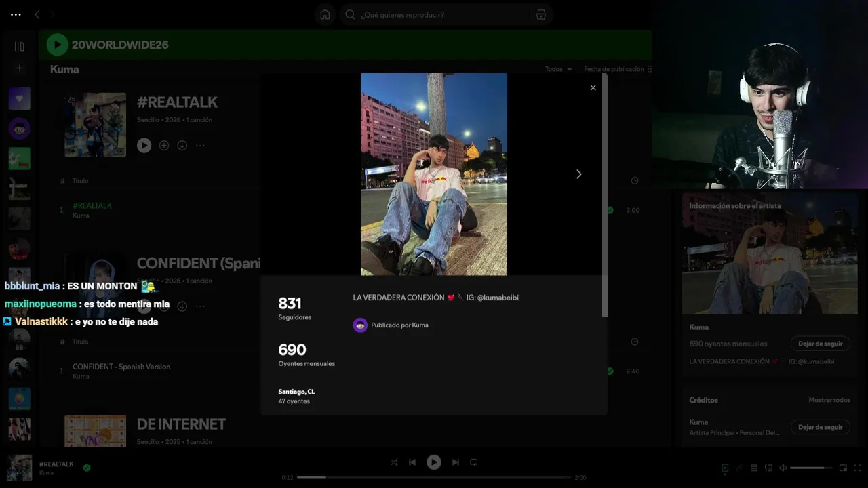Open DE INTERNET album cover thumbnail
This screenshot has width=868, height=488.
pyautogui.click(x=95, y=431)
